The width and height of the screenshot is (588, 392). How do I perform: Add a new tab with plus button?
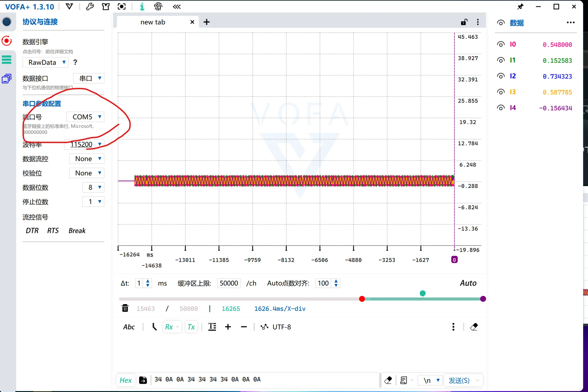(207, 22)
